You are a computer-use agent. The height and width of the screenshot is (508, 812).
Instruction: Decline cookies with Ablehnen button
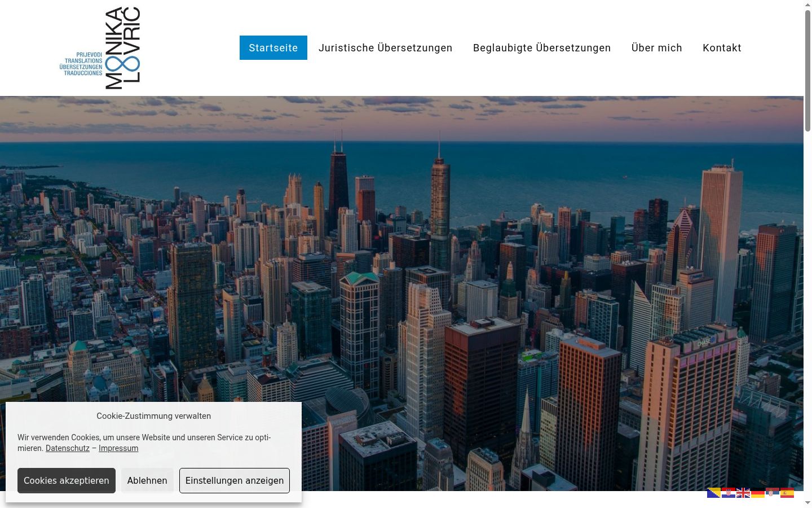click(x=147, y=480)
